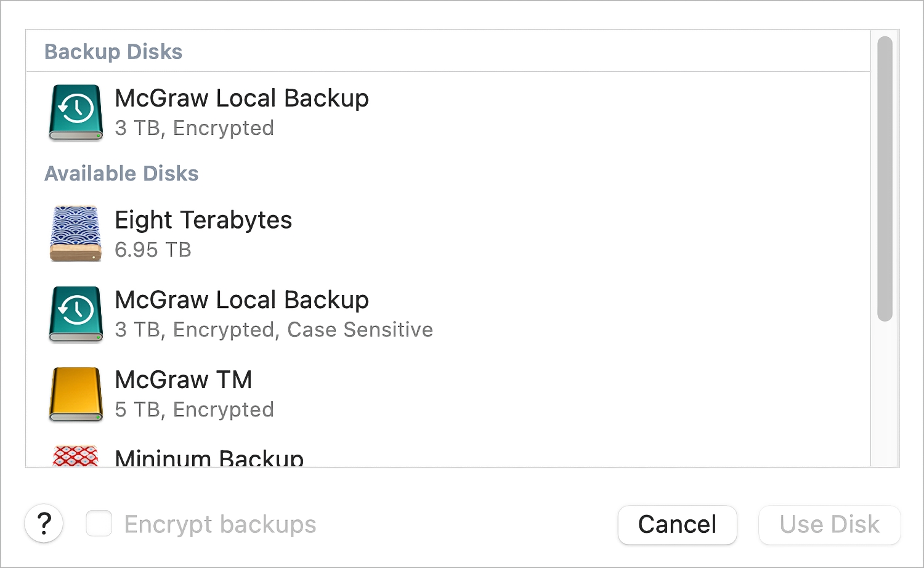Open help with the question mark button

pyautogui.click(x=44, y=524)
